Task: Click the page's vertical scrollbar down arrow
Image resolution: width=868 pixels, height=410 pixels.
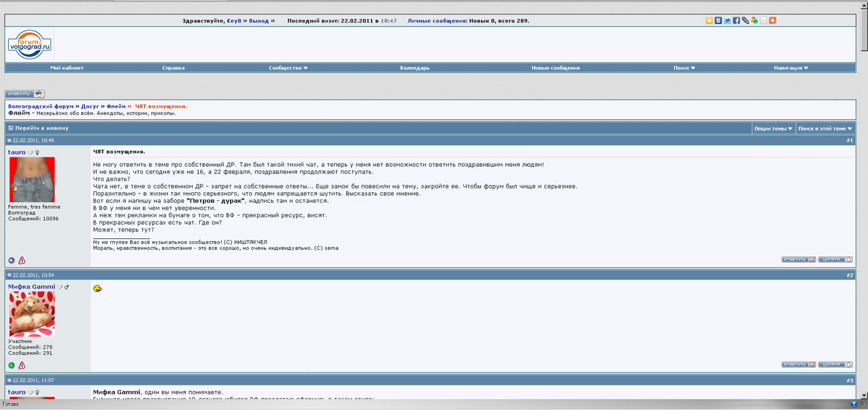Action: pyautogui.click(x=864, y=394)
